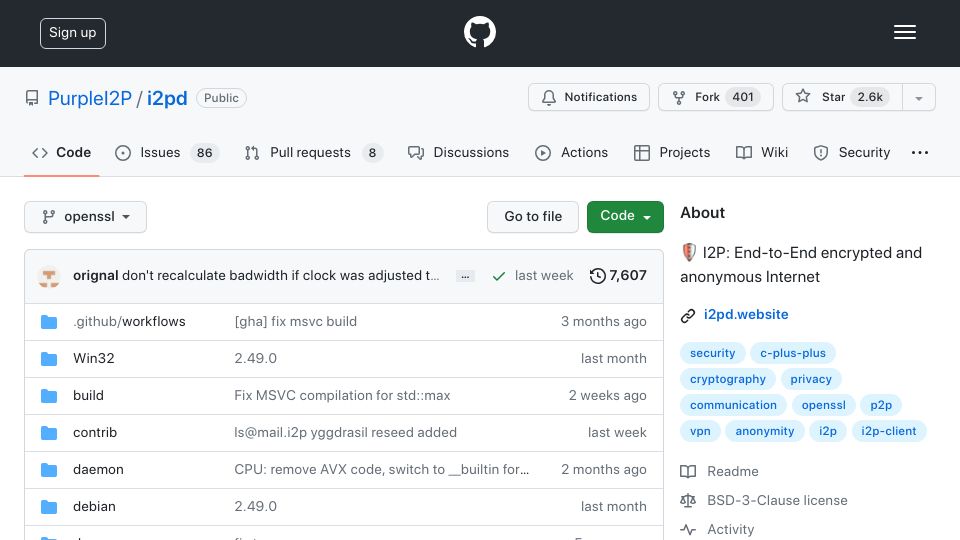Screen dimensions: 960x540
Task: Click the communication topic tag
Action: 733,405
